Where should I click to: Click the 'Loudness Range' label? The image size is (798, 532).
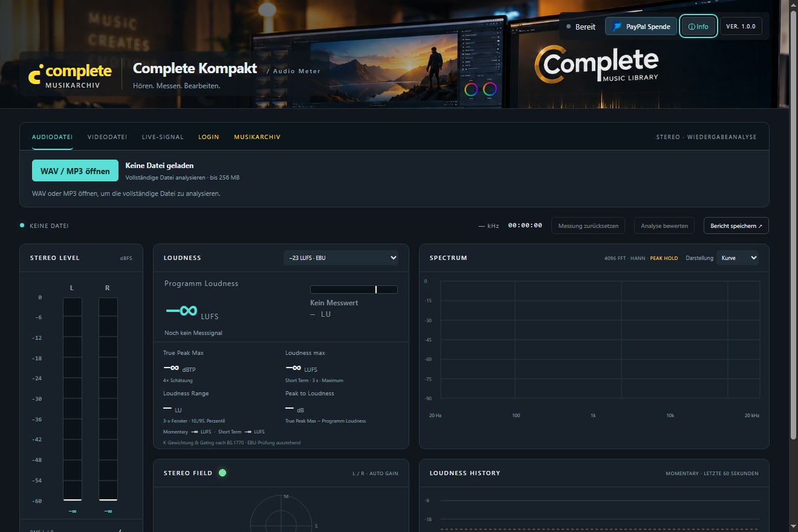186,394
